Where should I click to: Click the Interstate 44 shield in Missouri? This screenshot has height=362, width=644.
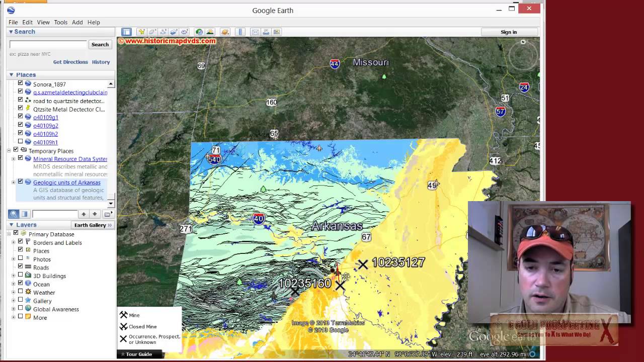335,63
